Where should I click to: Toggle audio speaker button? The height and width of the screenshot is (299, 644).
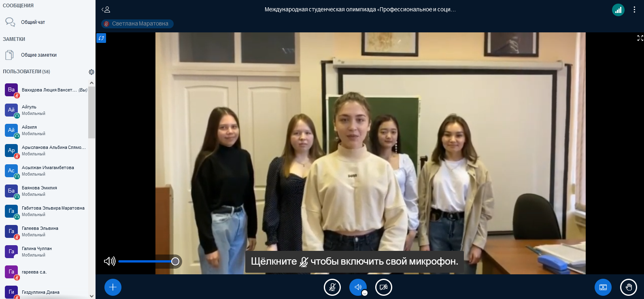point(357,287)
